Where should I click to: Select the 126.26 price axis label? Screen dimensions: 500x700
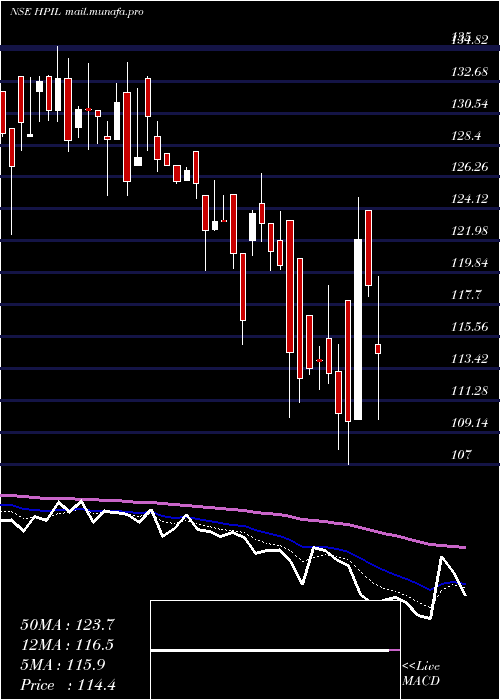[470, 167]
